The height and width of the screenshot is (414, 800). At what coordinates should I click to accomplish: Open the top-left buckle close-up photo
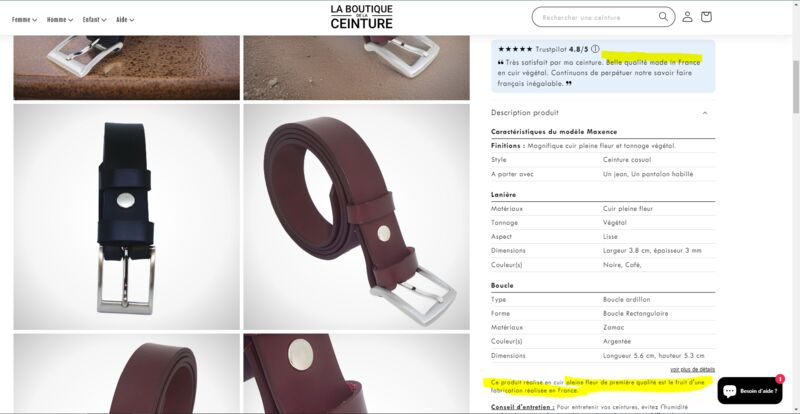(x=127, y=67)
